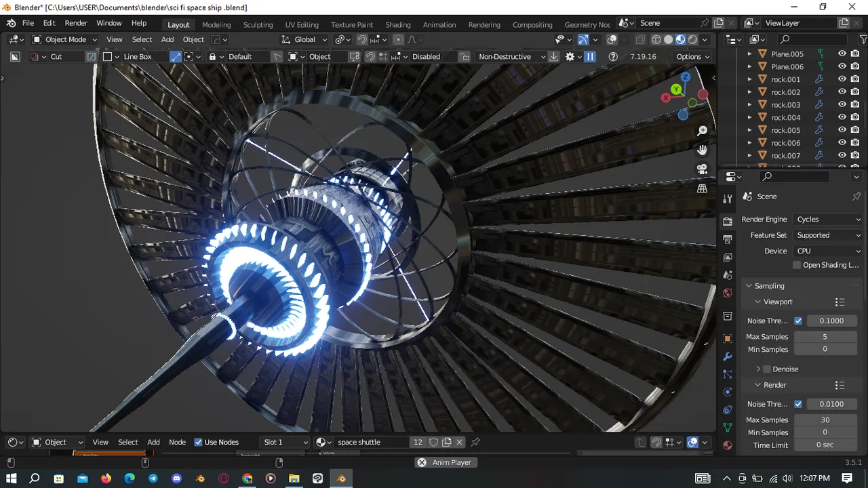This screenshot has width=868, height=488.
Task: Open the Material properties tab
Action: point(728,445)
